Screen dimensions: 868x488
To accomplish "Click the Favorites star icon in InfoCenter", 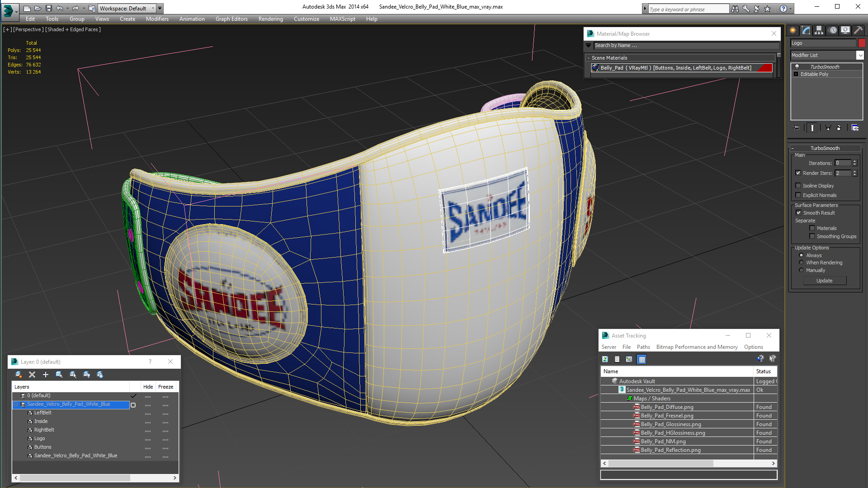I will coord(768,9).
